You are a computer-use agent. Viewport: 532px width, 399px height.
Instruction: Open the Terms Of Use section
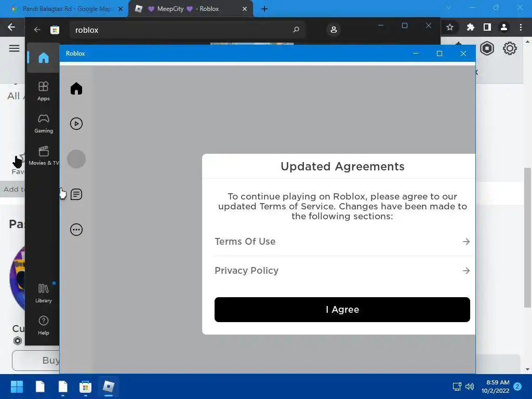click(x=342, y=242)
